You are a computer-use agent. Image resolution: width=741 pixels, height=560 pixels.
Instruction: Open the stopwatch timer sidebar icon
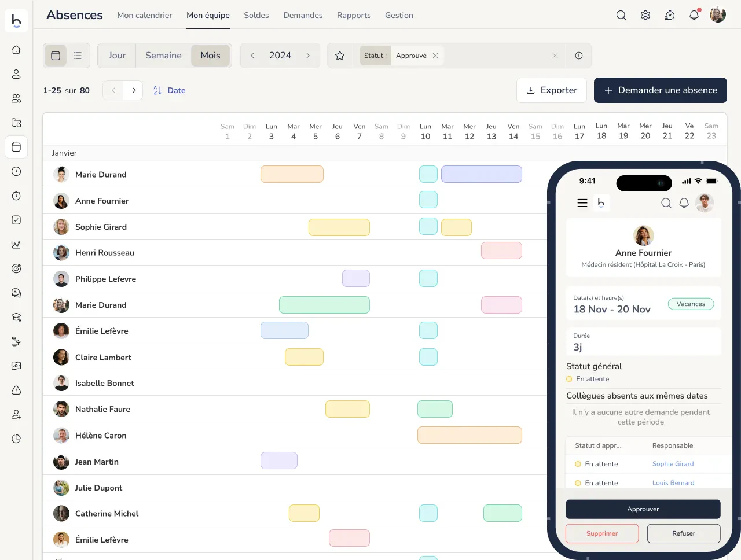pyautogui.click(x=16, y=196)
